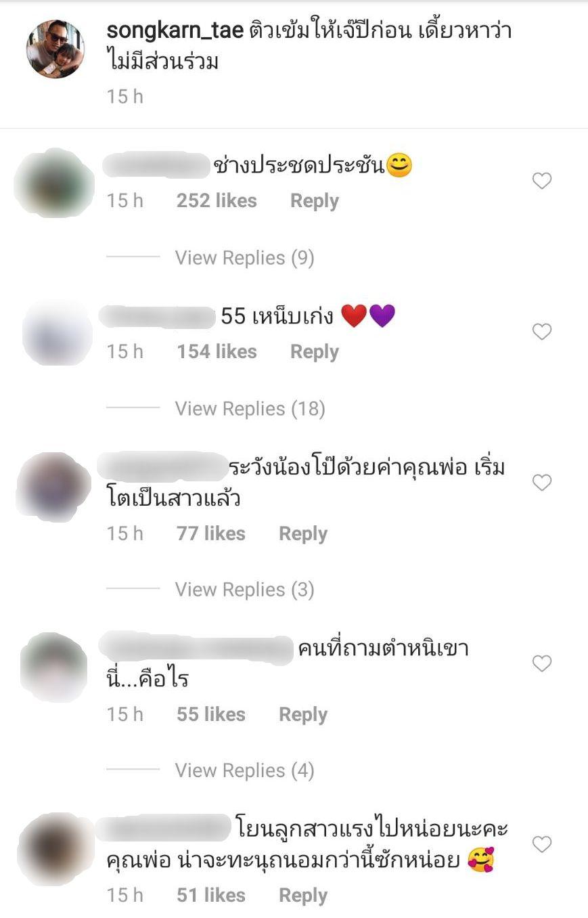Screen dimensions: 588x918
Task: Open last commenter's blurred avatar
Action: (x=54, y=846)
